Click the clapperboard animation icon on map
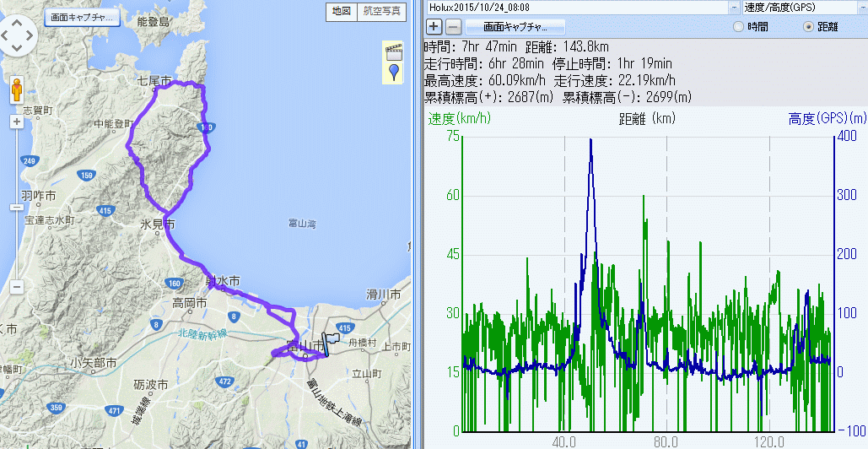Image resolution: width=868 pixels, height=449 pixels. [393, 51]
